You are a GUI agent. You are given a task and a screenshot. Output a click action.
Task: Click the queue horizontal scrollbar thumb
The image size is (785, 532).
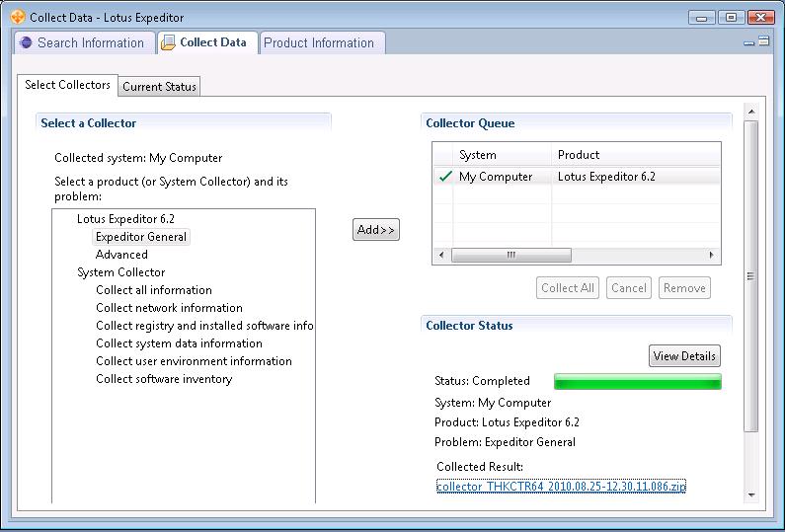click(x=511, y=255)
